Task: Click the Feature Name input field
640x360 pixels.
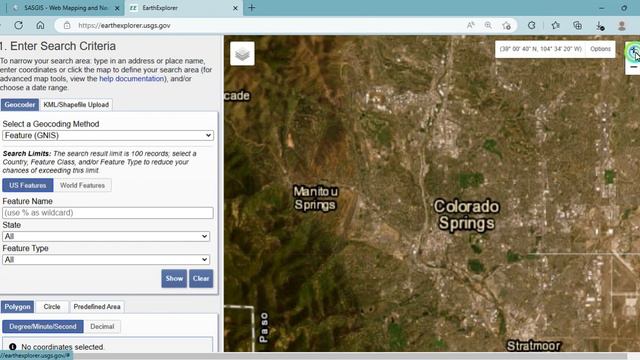Action: click(108, 213)
